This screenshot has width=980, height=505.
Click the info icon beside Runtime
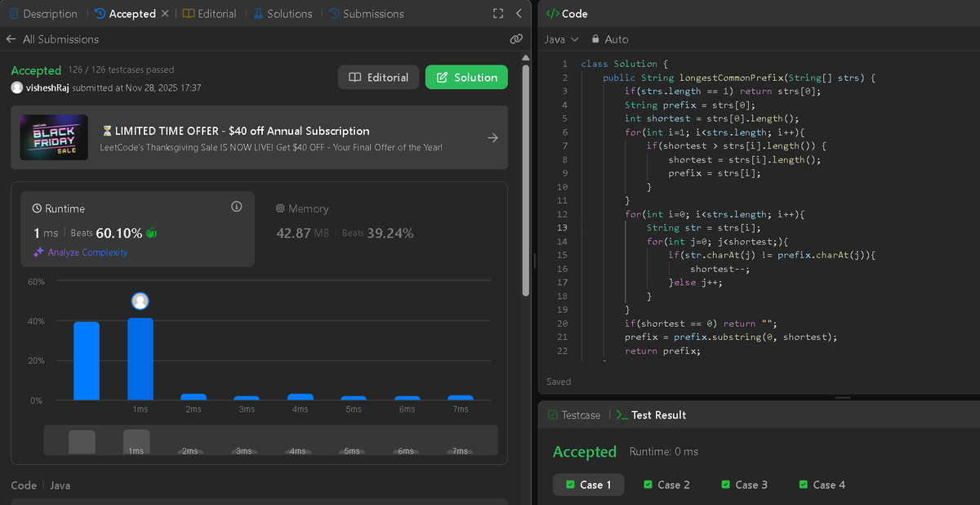click(236, 207)
